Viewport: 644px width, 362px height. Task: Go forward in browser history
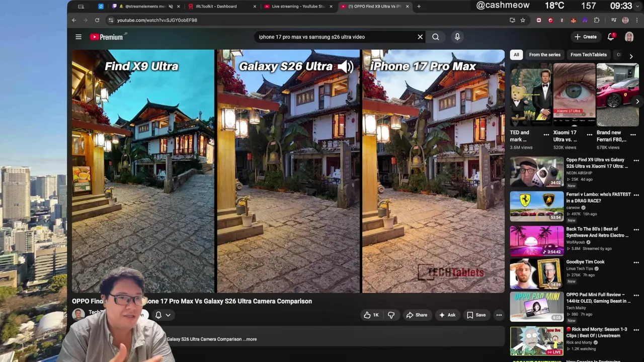(86, 20)
